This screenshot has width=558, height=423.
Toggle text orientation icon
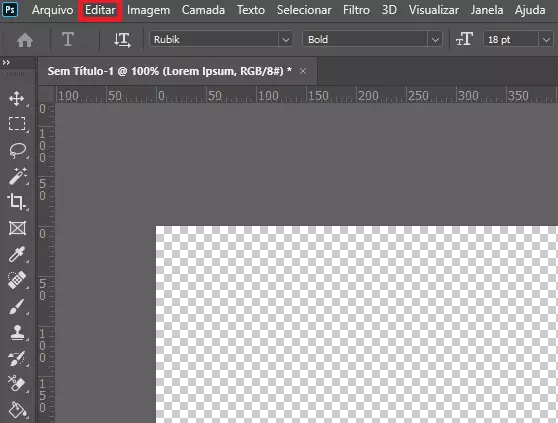coord(122,39)
